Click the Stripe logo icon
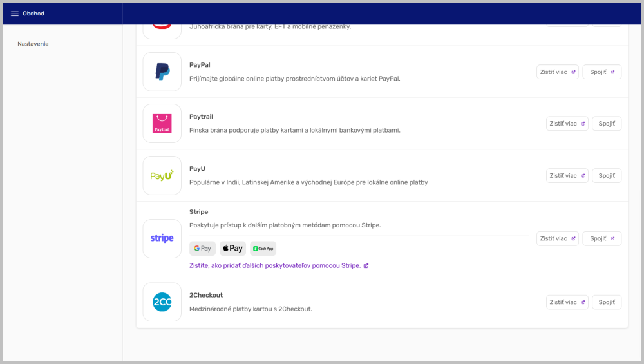The width and height of the screenshot is (644, 364). click(162, 238)
